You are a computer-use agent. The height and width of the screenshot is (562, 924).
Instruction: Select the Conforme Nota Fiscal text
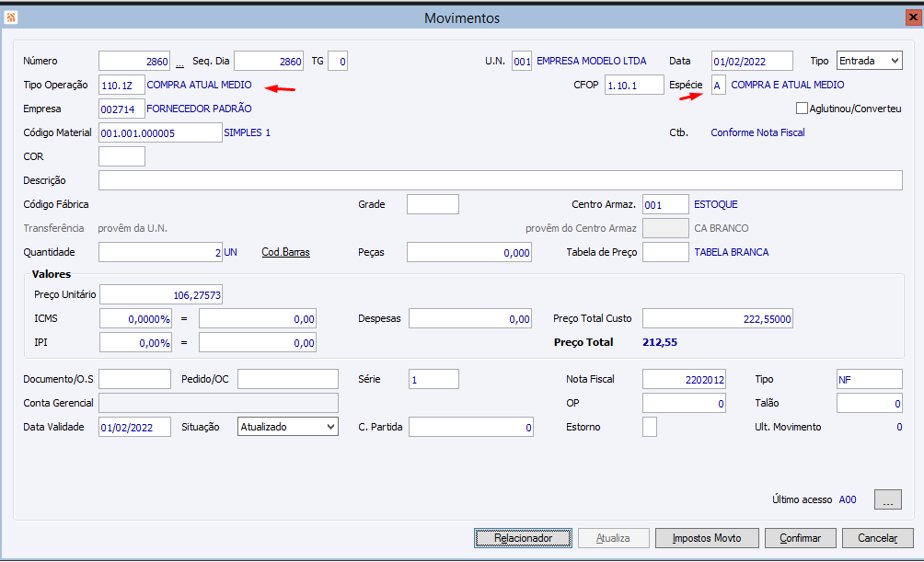(757, 132)
